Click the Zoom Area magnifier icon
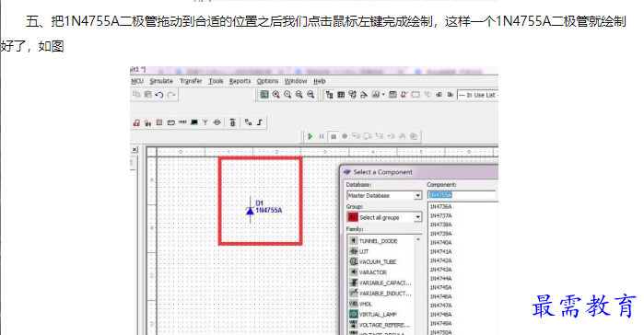Image resolution: width=644 pixels, height=335 pixels. pyautogui.click(x=299, y=95)
